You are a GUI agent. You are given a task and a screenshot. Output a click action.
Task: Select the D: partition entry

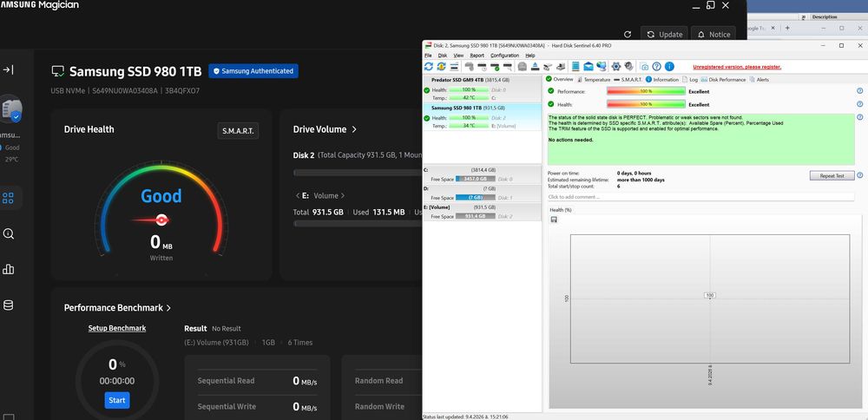pos(482,194)
